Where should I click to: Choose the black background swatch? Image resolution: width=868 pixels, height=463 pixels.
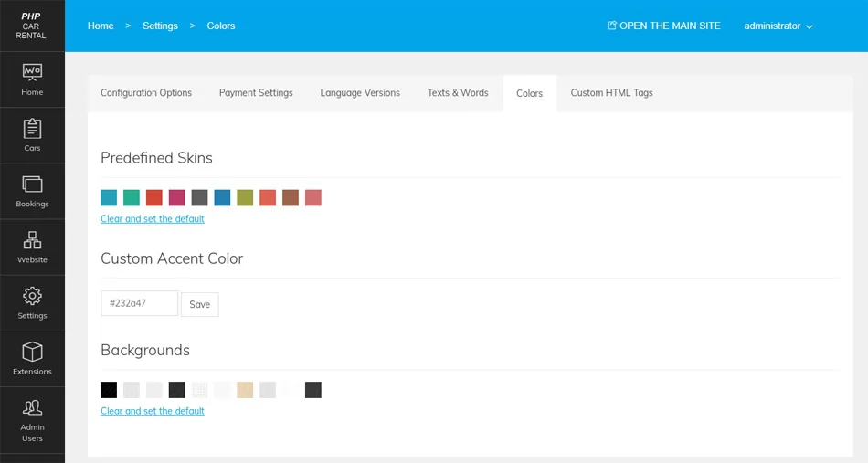(x=109, y=390)
